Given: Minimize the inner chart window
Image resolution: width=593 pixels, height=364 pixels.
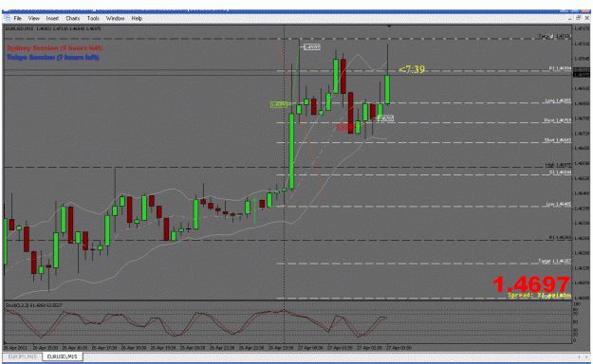Looking at the screenshot, I should tap(570, 18).
